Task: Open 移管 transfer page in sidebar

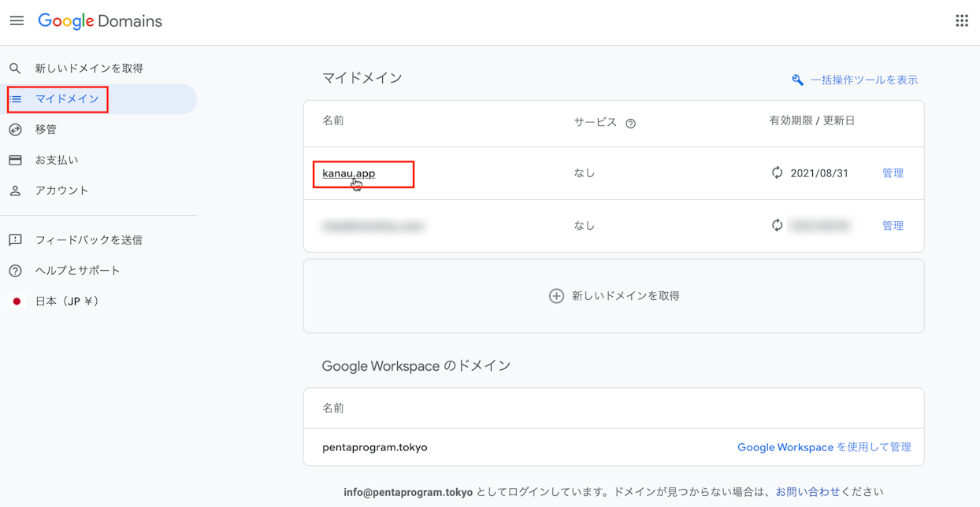Action: click(46, 130)
